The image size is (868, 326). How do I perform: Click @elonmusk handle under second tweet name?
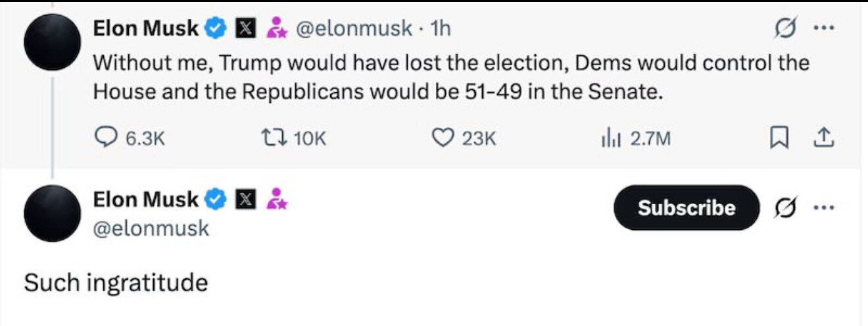point(151,229)
